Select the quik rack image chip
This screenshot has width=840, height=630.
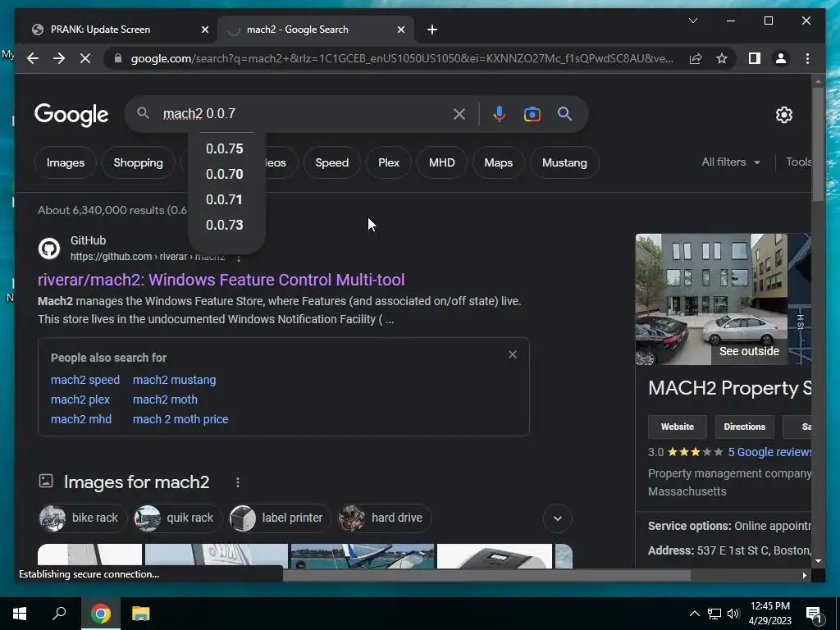tap(177, 518)
